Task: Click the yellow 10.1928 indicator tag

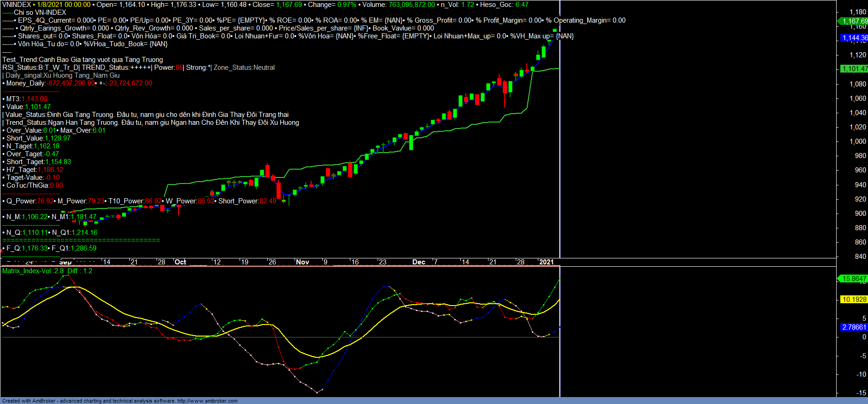Action: tap(854, 300)
